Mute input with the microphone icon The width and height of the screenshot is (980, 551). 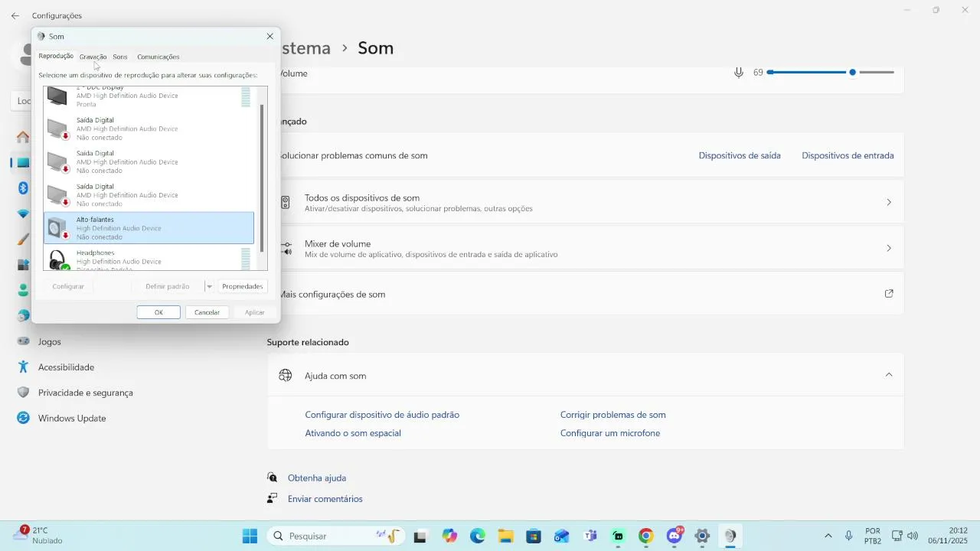pos(739,72)
